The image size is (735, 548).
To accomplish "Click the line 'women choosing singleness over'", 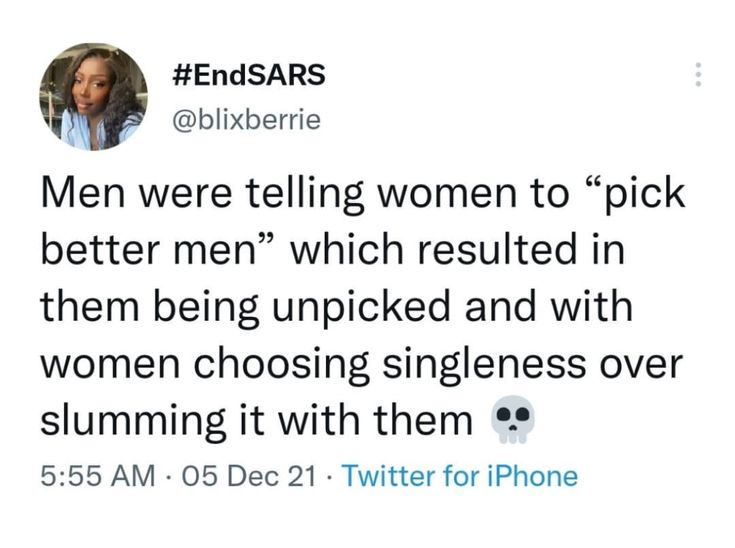I will [x=361, y=364].
